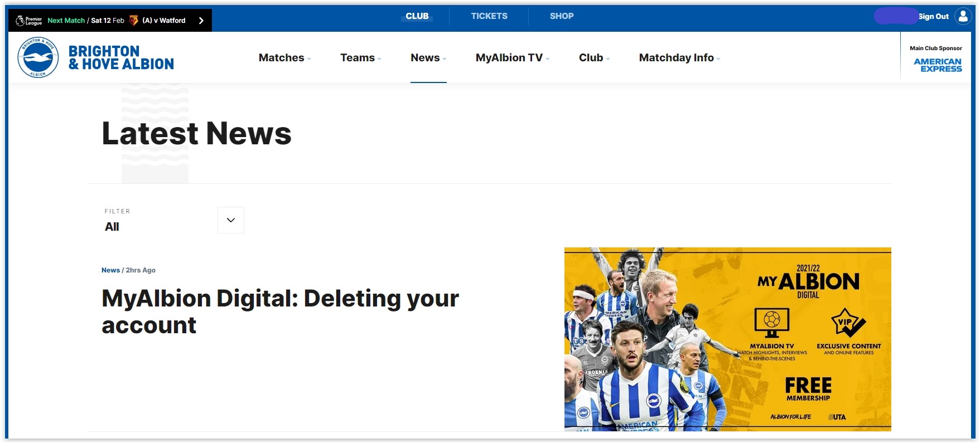Open the news filter chevron dropdown
The height and width of the screenshot is (443, 980).
(x=231, y=220)
